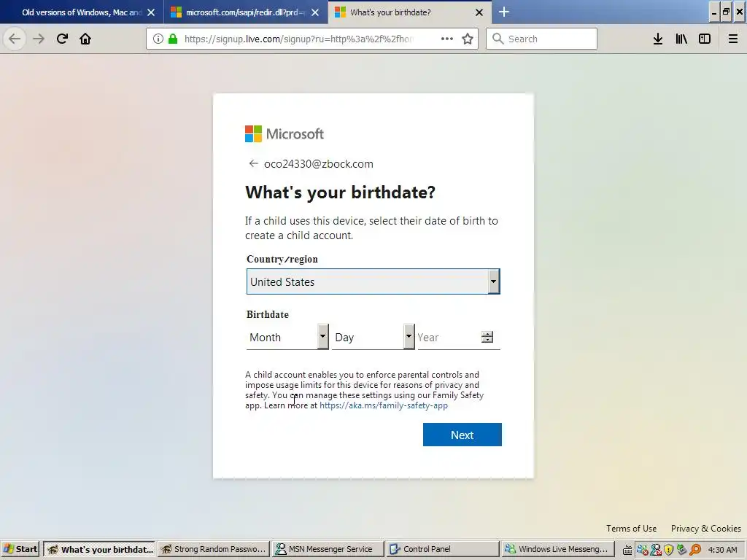Image resolution: width=747 pixels, height=560 pixels.
Task: Close the 'Old versions of Windows' tab
Action: coord(151,12)
